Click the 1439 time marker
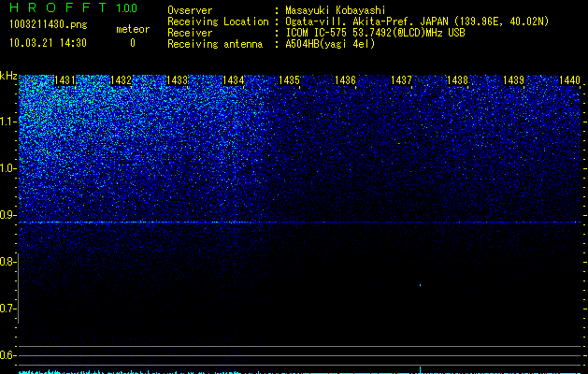 point(513,80)
